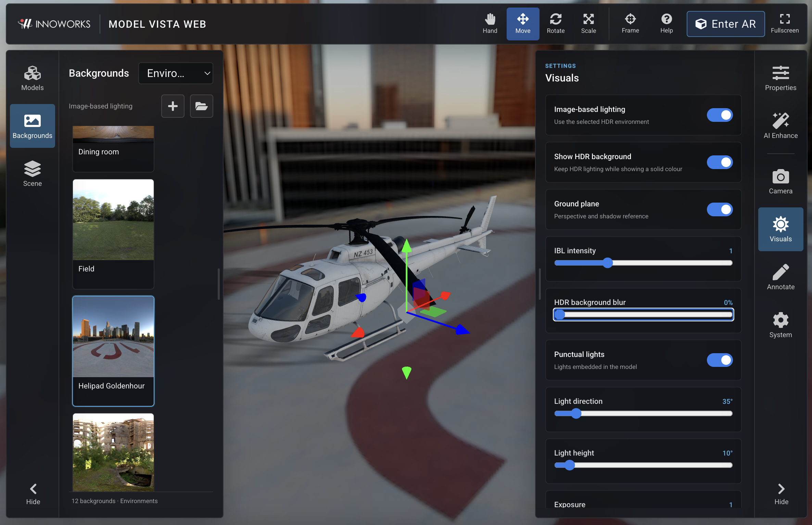Click the Enter AR button

point(725,24)
